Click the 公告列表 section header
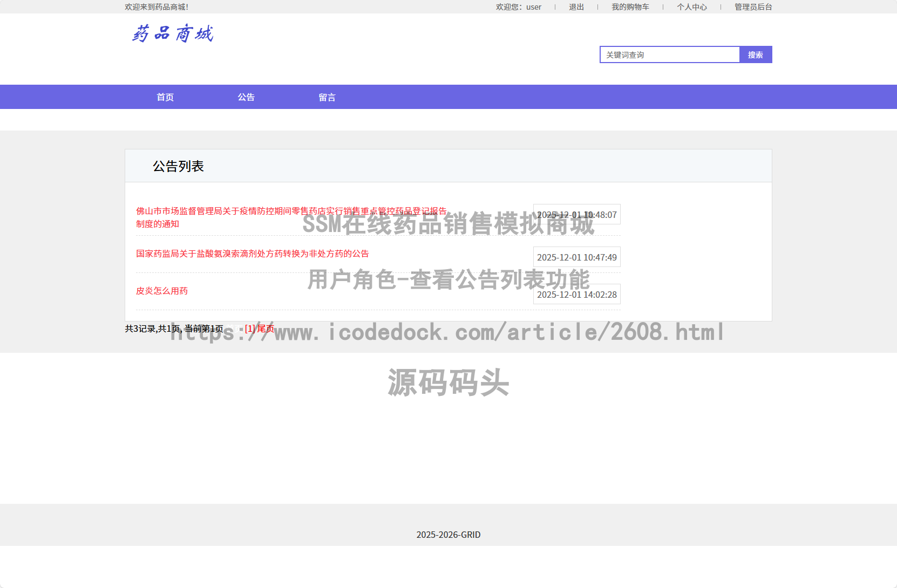 point(180,166)
